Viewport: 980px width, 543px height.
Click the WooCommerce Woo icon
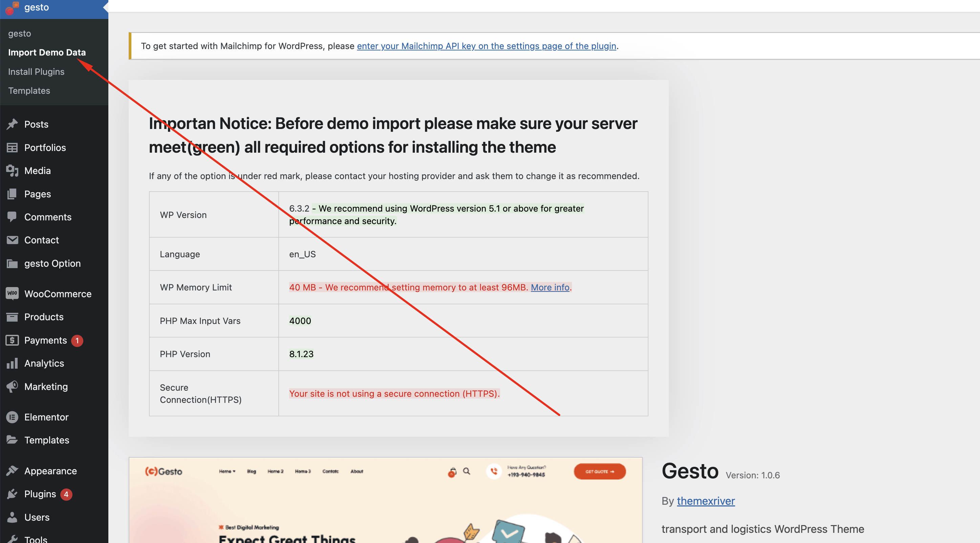(x=12, y=294)
